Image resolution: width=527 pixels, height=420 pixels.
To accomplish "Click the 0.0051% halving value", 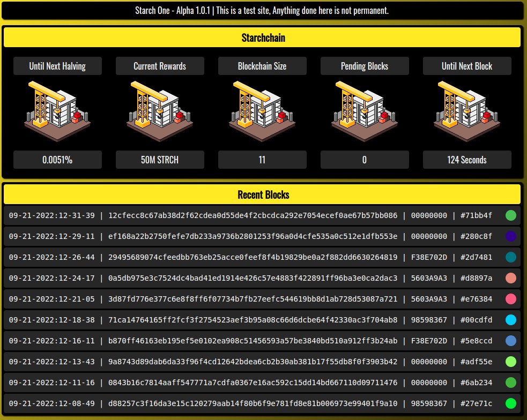I will [57, 160].
